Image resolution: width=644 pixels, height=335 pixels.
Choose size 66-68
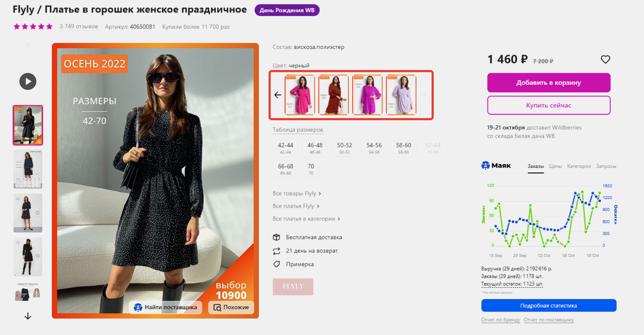click(x=286, y=169)
